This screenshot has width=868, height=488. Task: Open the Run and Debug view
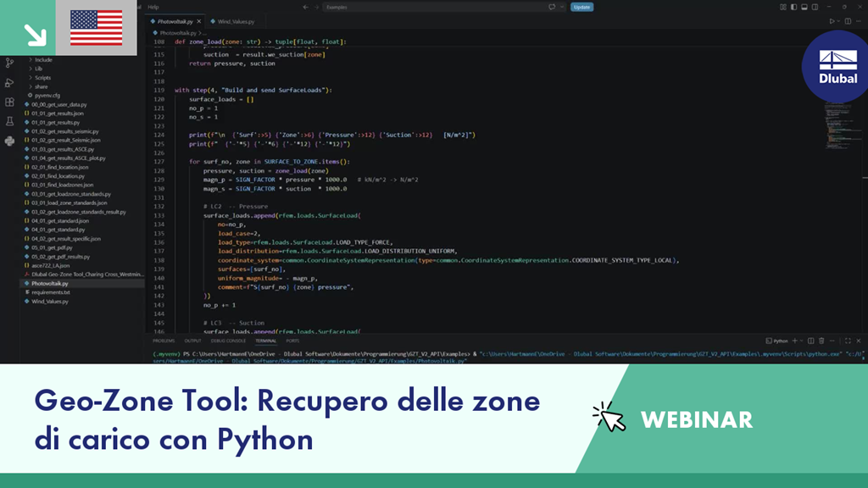click(x=9, y=82)
